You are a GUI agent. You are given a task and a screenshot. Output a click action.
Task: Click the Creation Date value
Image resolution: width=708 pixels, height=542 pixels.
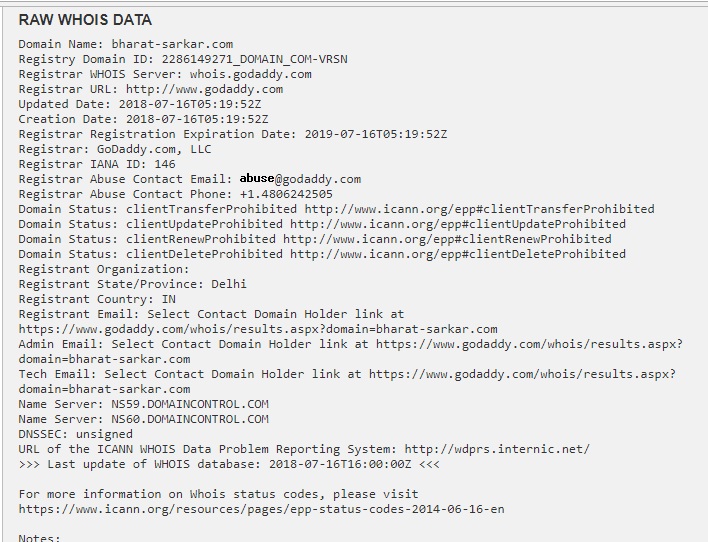197,119
